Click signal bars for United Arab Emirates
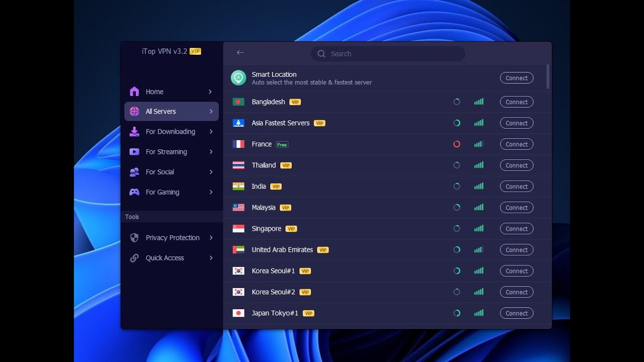This screenshot has width=644, height=362. pyautogui.click(x=479, y=250)
